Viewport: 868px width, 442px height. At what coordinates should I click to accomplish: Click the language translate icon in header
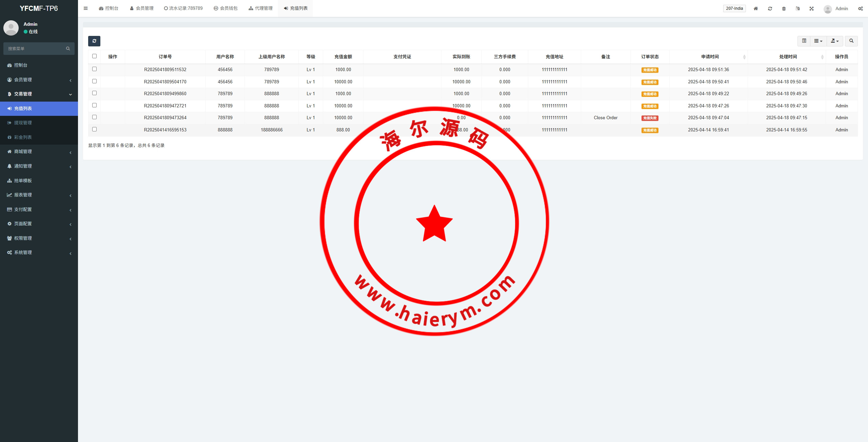(798, 8)
